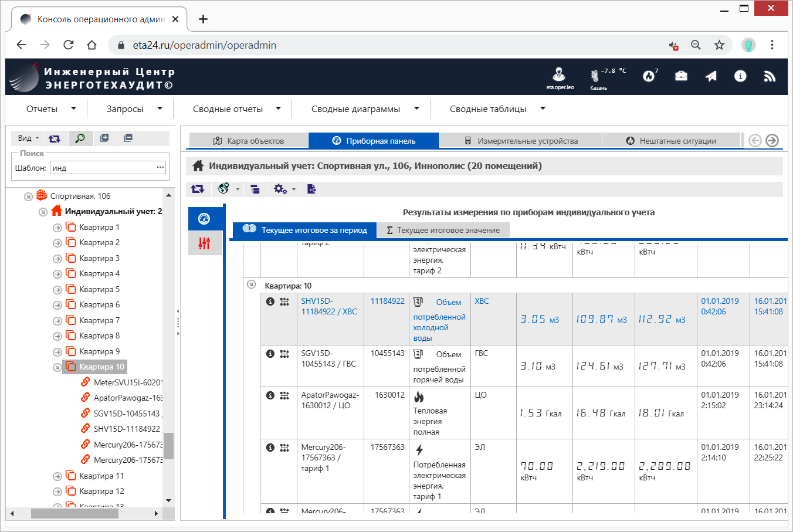This screenshot has height=532, width=793.
Task: Collapse Индивидуальный учет tree node
Action: coord(43,212)
